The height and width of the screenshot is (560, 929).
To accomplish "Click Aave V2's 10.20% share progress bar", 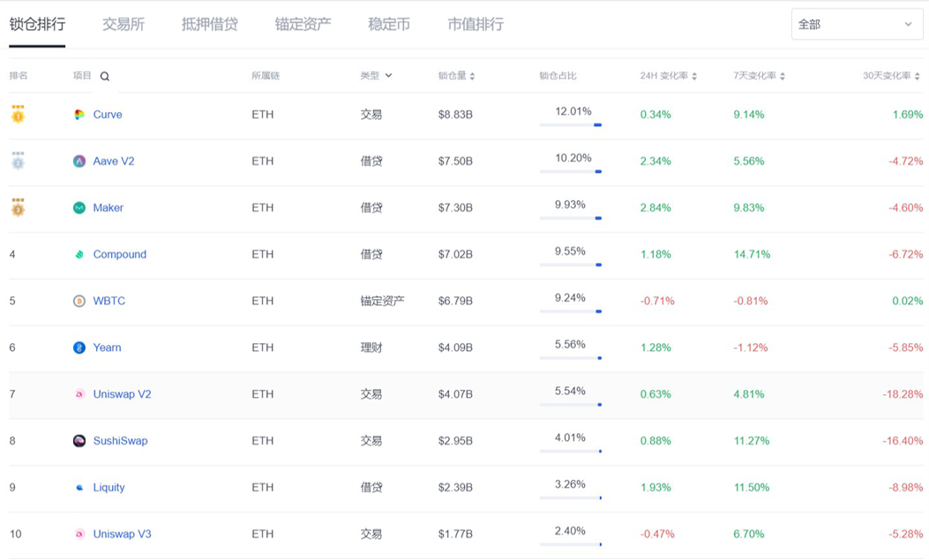I will [571, 172].
